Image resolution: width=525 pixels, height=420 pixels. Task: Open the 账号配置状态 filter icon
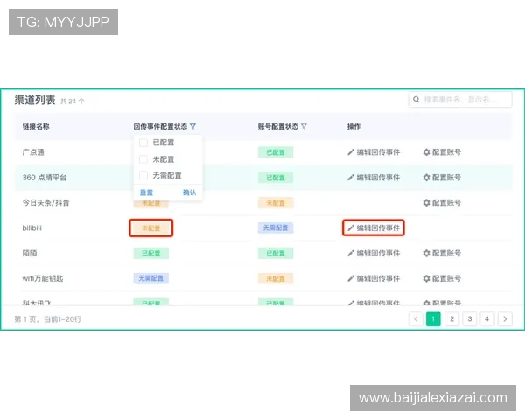coord(304,126)
